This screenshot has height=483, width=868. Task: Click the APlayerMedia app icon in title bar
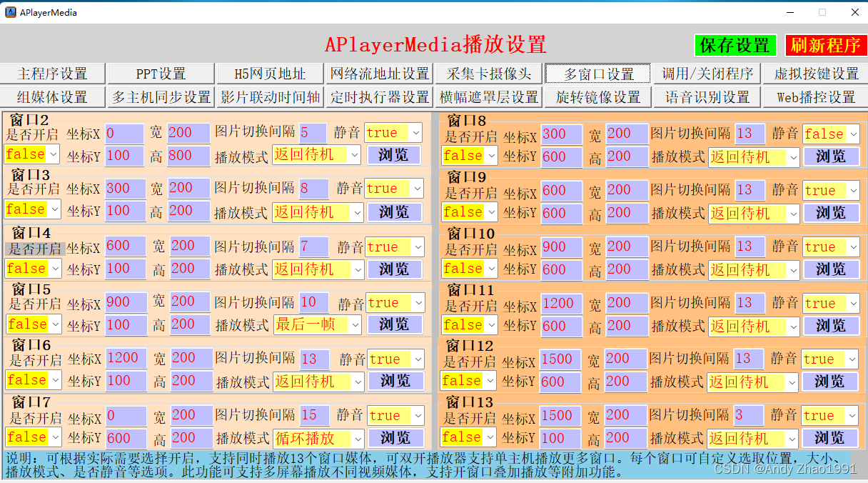pyautogui.click(x=11, y=12)
